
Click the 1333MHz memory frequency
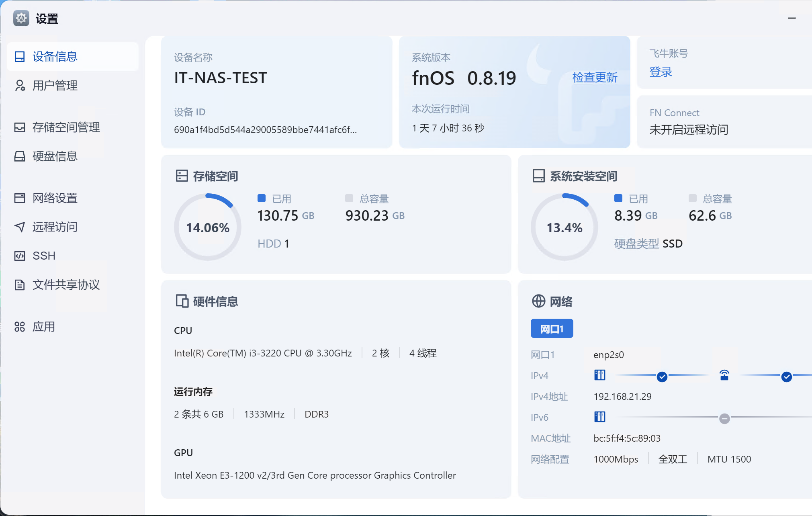click(x=264, y=414)
